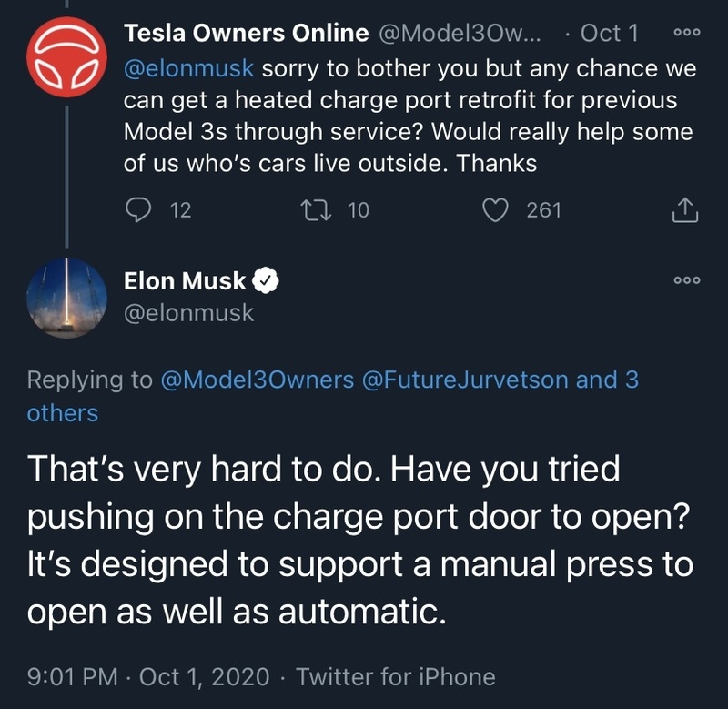This screenshot has height=709, width=728.
Task: Click the @elonmusk handle under name
Action: tap(188, 313)
